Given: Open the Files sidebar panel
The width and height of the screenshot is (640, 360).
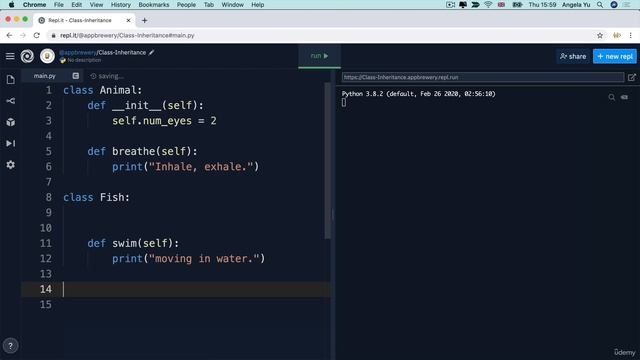Looking at the screenshot, I should point(11,80).
